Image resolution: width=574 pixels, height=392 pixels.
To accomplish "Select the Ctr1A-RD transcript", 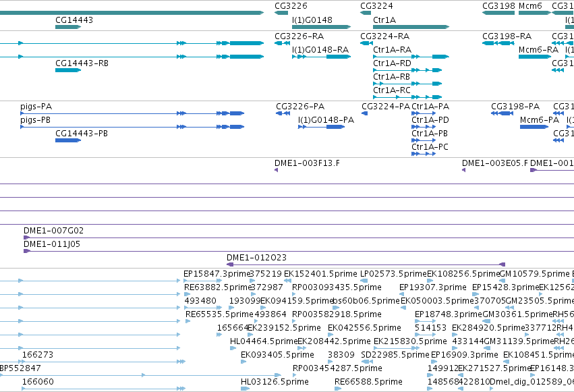I will (392, 63).
